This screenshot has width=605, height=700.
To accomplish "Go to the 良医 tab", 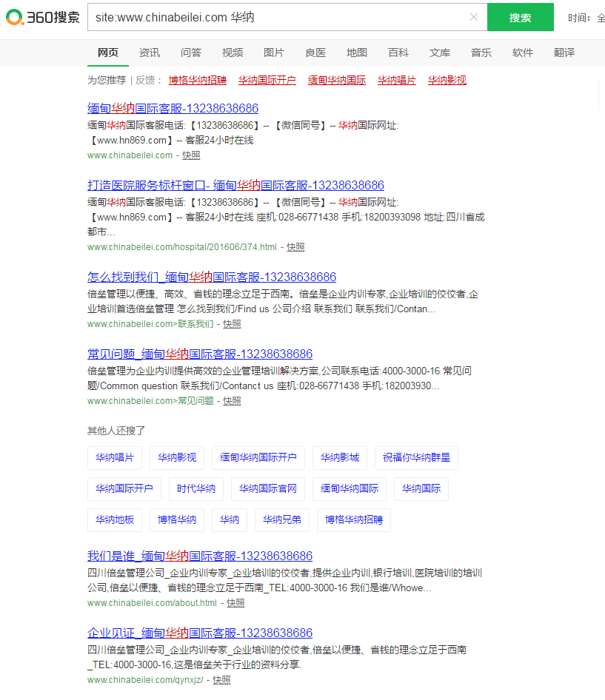I will [x=315, y=53].
